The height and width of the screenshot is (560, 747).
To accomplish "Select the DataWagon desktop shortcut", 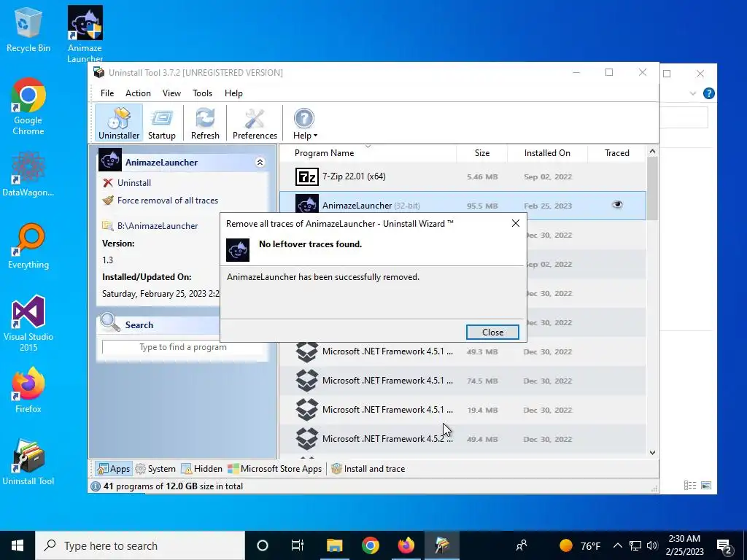I will [x=28, y=174].
